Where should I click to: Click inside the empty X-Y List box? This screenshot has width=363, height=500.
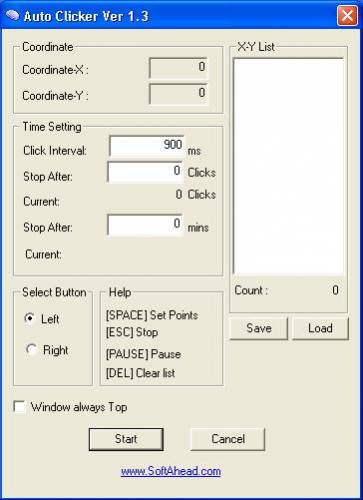288,167
